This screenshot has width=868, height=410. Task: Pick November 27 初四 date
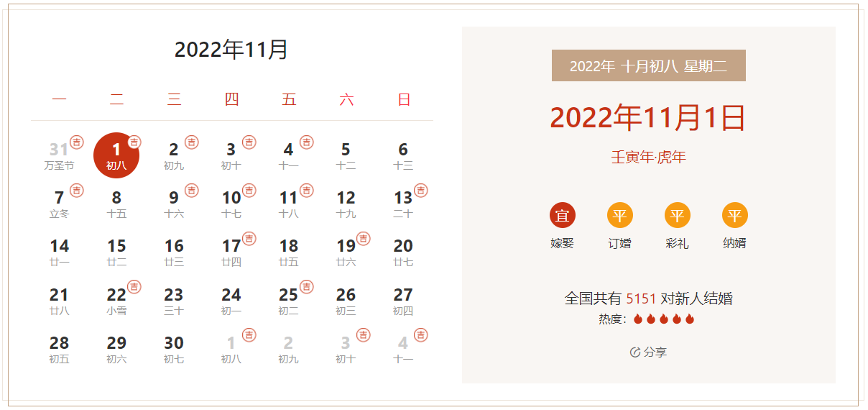click(403, 301)
